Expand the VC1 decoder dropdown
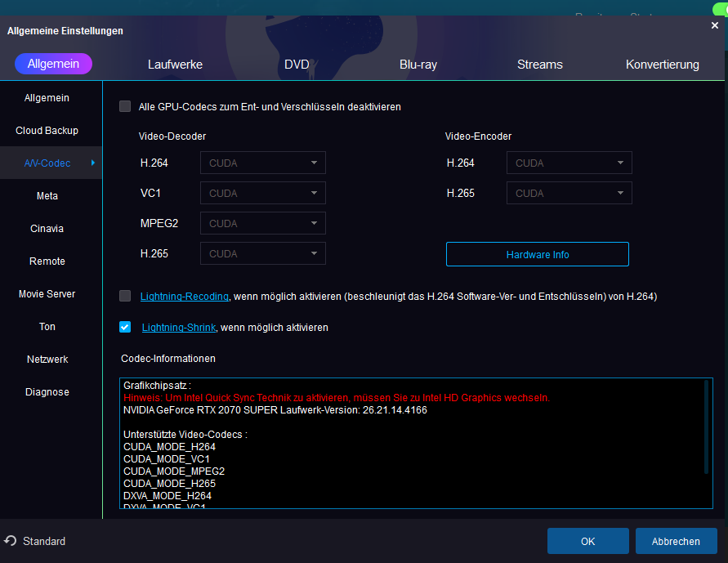This screenshot has height=563, width=728. pyautogui.click(x=263, y=193)
